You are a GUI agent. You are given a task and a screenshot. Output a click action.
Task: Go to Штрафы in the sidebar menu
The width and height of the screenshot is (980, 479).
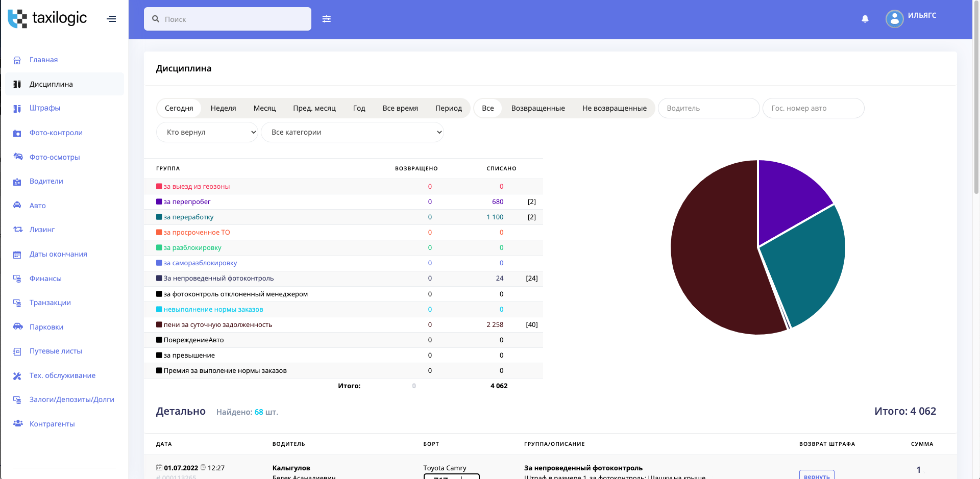[x=45, y=108]
